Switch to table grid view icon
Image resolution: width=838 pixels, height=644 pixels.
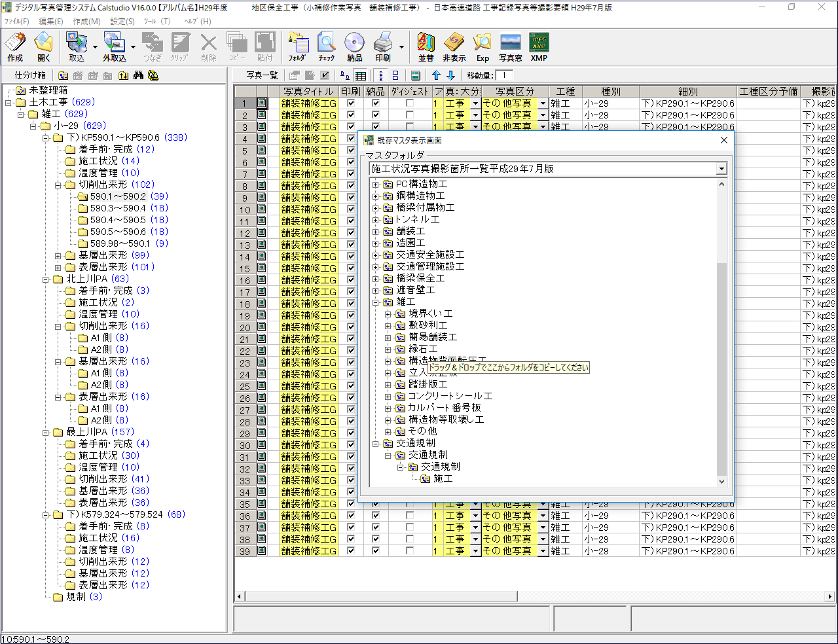click(361, 75)
